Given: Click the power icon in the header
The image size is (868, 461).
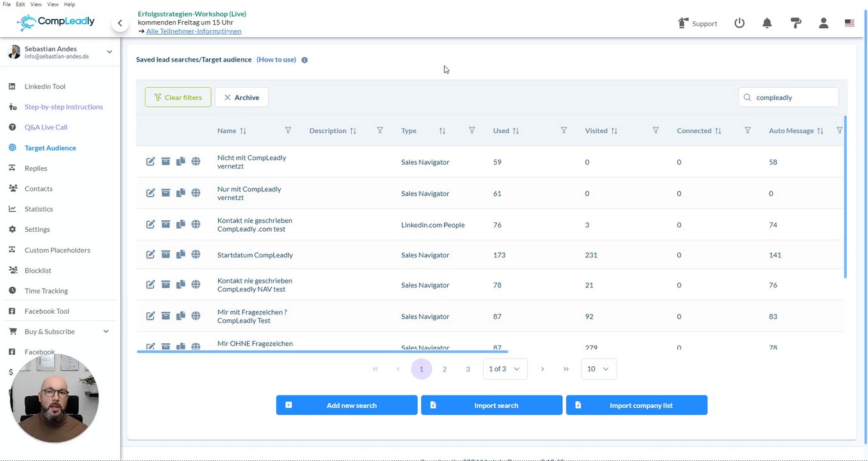Looking at the screenshot, I should coord(739,23).
